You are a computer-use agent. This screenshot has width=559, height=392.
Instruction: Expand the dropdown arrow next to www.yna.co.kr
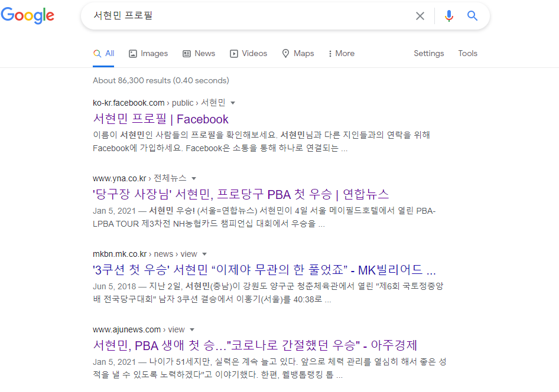tap(194, 178)
